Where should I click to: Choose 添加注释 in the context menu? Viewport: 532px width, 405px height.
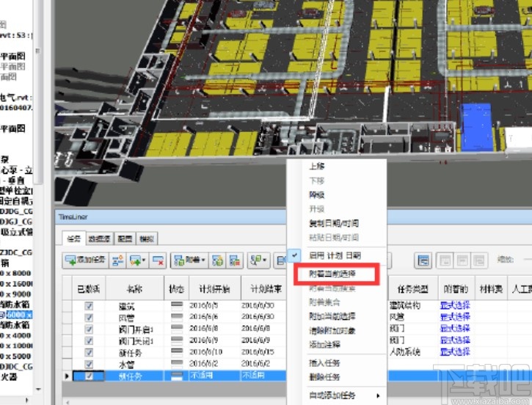click(324, 345)
